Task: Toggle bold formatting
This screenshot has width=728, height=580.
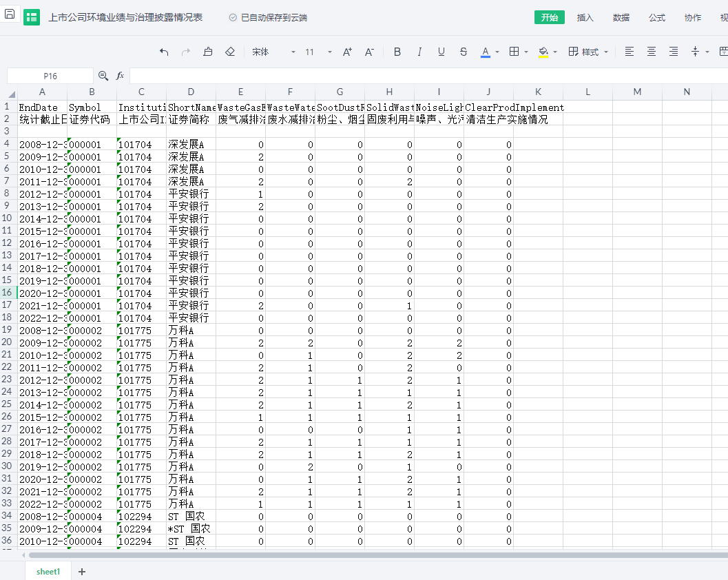Action: [397, 52]
